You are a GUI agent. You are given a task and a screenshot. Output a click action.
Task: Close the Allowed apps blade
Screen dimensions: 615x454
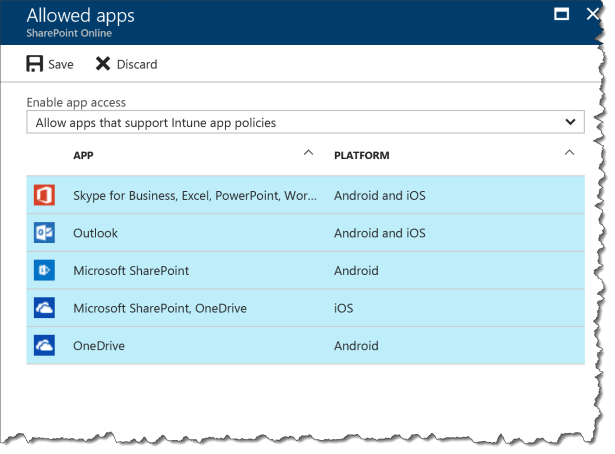[x=593, y=15]
